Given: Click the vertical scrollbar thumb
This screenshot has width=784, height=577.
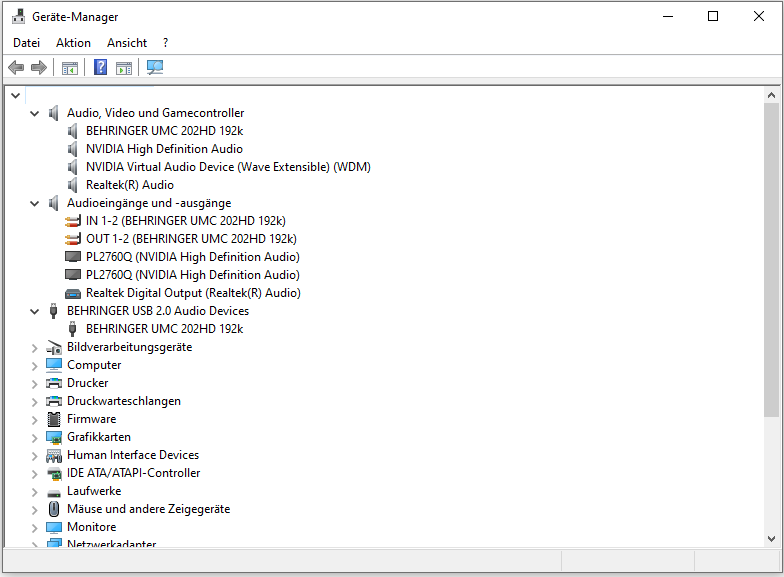Looking at the screenshot, I should coord(771,260).
